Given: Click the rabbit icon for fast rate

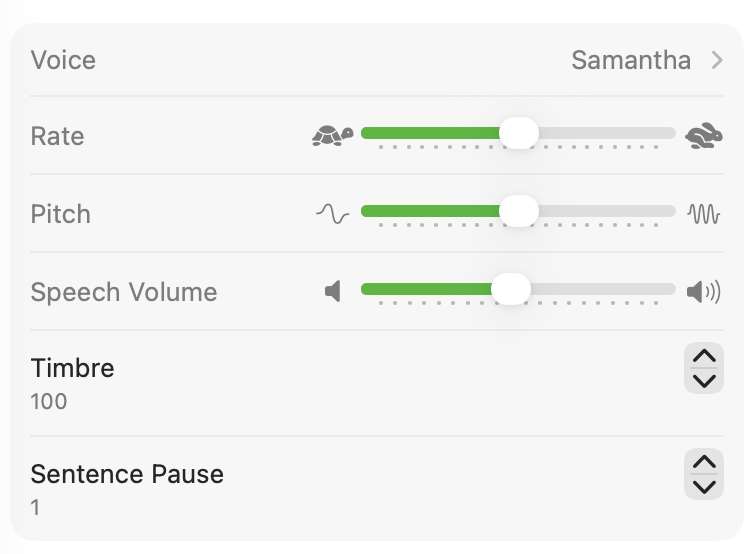Looking at the screenshot, I should 704,136.
